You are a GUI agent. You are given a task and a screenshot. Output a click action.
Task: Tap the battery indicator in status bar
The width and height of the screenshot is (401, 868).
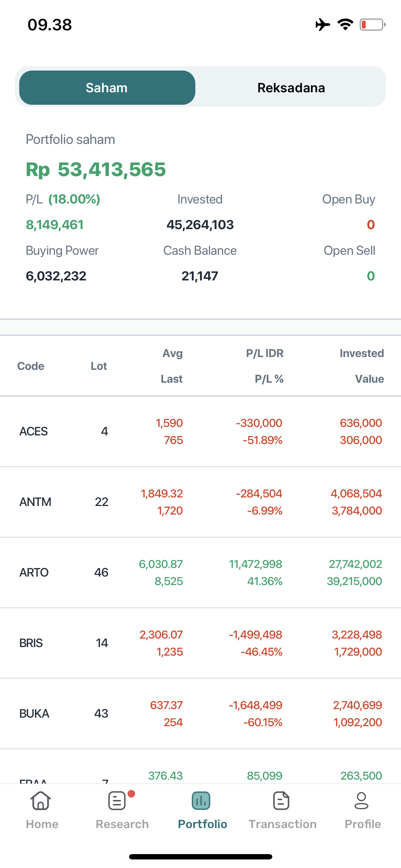pyautogui.click(x=372, y=25)
